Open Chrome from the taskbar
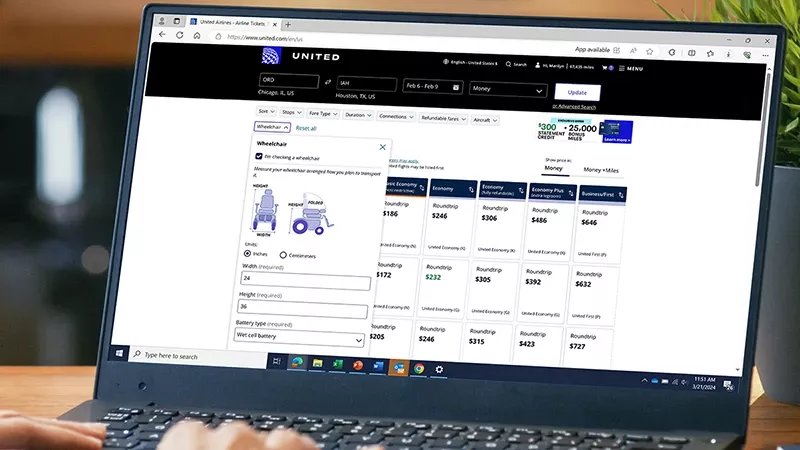800x450 pixels. point(419,368)
